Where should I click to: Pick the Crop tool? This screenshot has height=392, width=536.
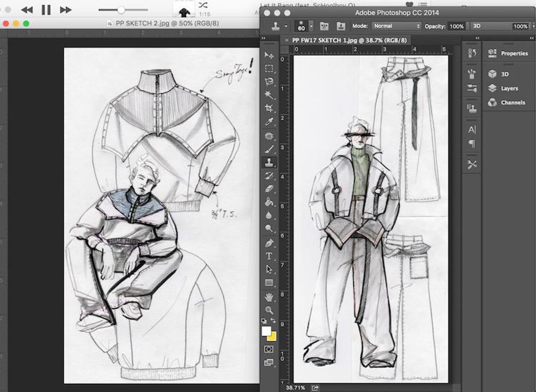(269, 108)
